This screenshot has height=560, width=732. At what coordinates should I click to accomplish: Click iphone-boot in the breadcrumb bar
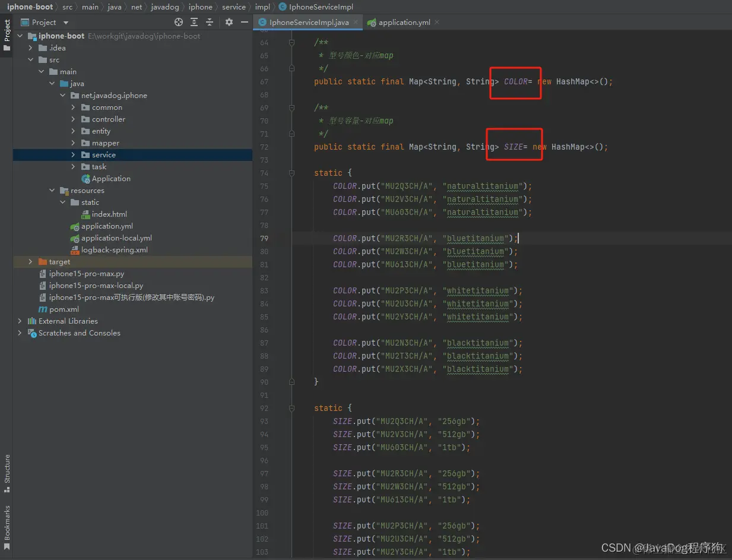[x=30, y=7]
